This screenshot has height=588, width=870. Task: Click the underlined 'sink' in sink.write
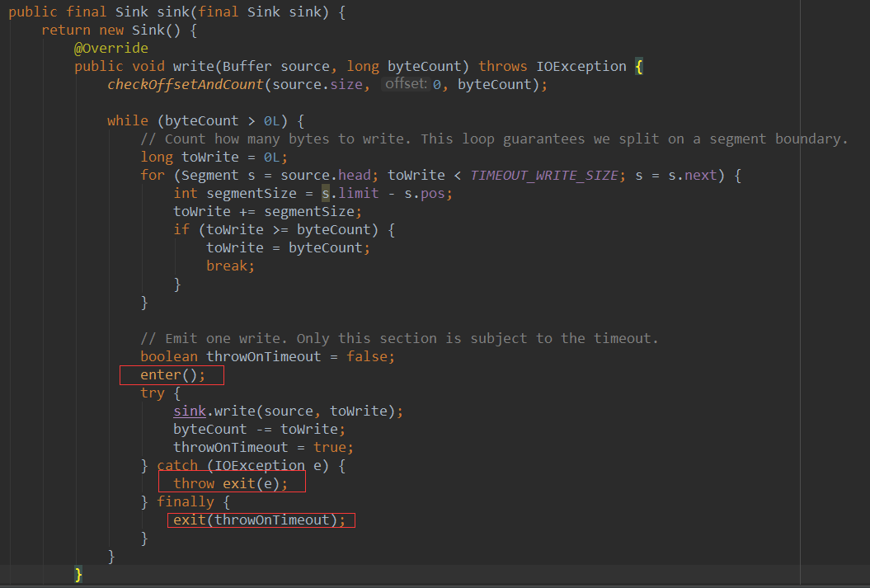[x=189, y=411]
